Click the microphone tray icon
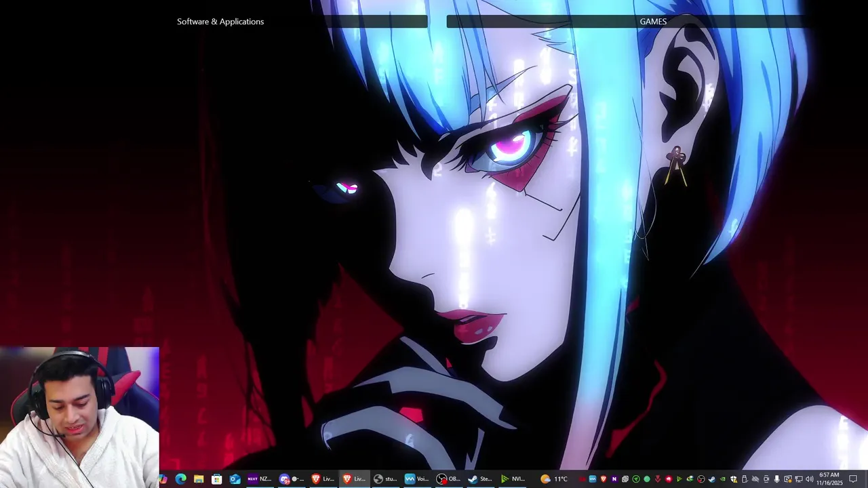The width and height of the screenshot is (868, 488). (776, 479)
